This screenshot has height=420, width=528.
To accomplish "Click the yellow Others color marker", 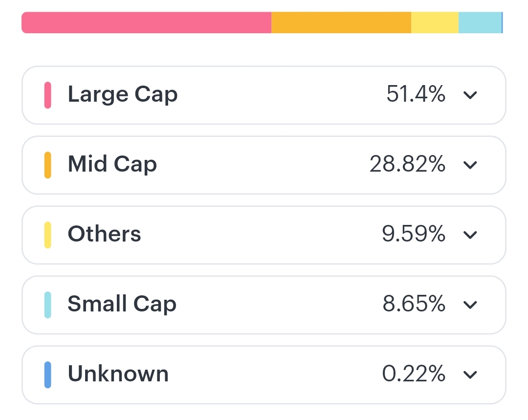I will 47,235.
